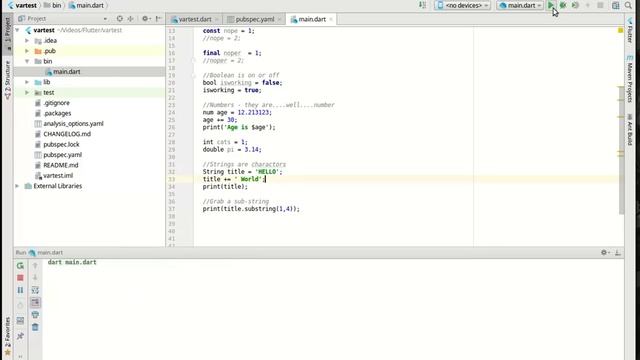The height and width of the screenshot is (360, 640).
Task: Close the main.dart editor tab
Action: coord(331,19)
